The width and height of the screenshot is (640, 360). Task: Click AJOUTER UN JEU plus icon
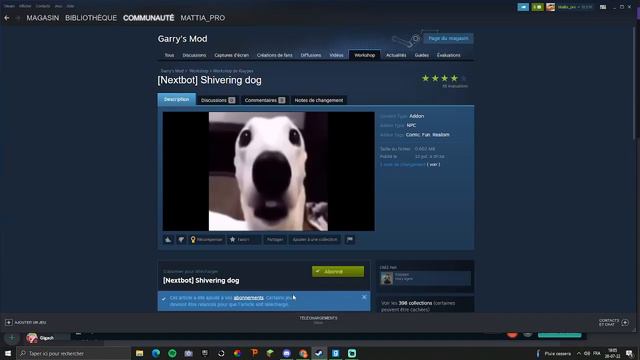(9, 322)
